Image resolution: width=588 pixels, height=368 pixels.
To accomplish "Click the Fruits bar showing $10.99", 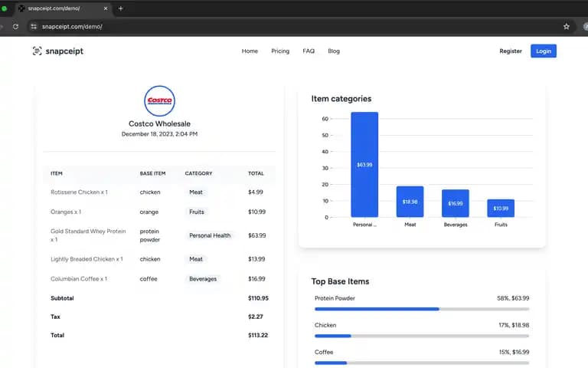I will (501, 208).
